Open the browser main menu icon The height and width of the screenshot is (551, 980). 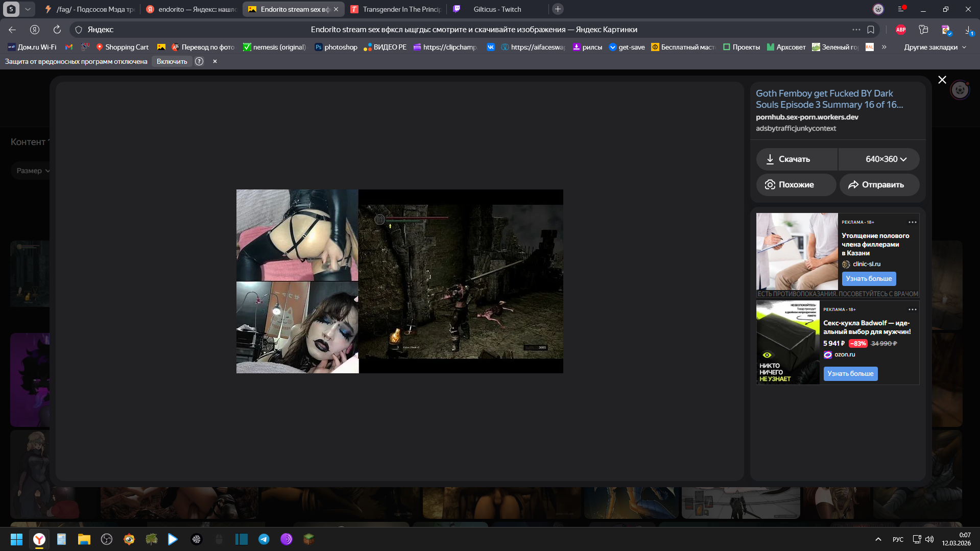pyautogui.click(x=901, y=9)
